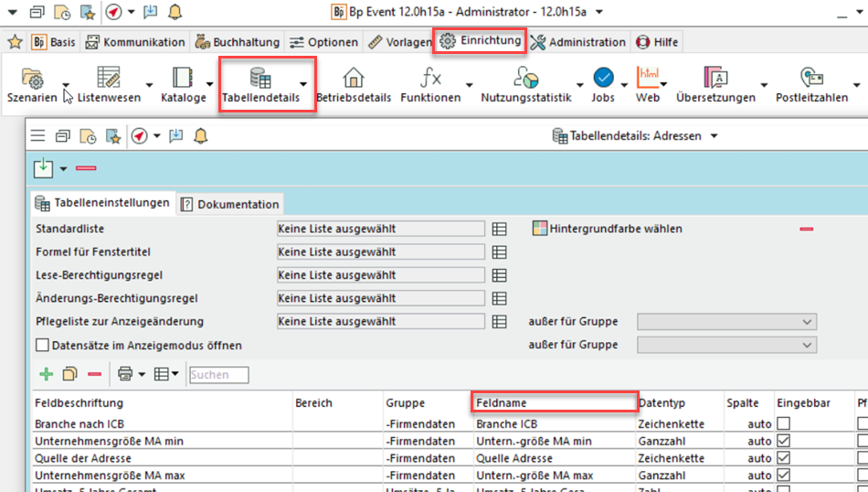868x492 pixels.
Task: Toggle Eingebbar checkbox for Branche nach ICB
Action: (x=783, y=424)
